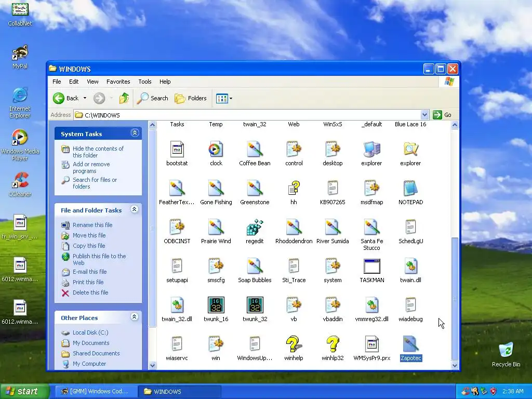
Task: Collapse the Other Places panel
Action: pos(135,317)
